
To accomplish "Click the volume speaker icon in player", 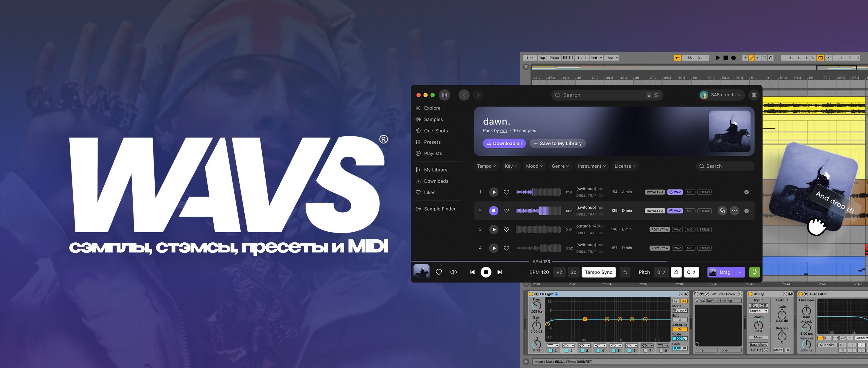I will tap(454, 272).
